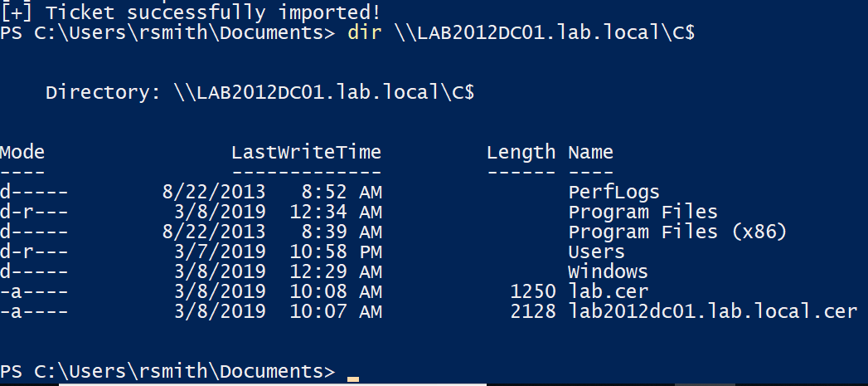Select the Program Files directory entry
Screen dimensions: 868x386
point(643,212)
